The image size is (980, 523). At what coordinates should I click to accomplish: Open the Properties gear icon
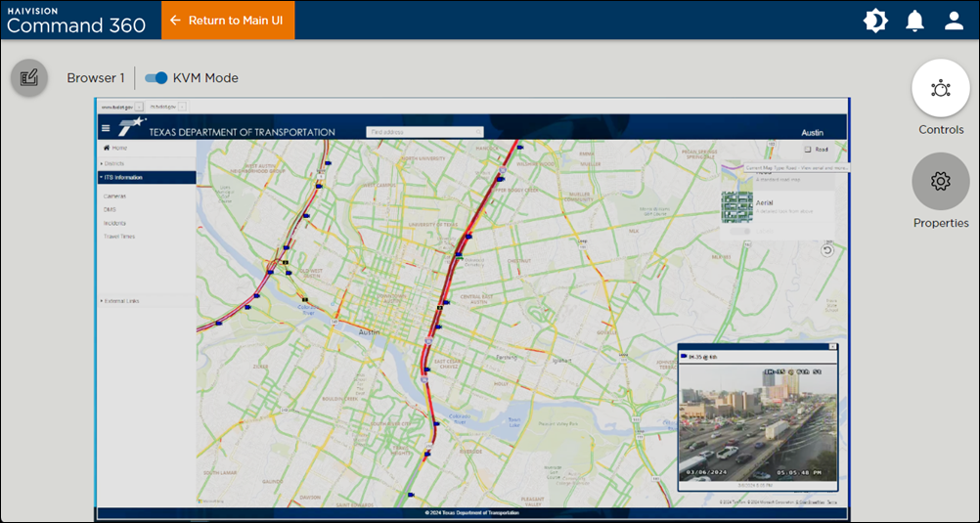click(x=940, y=182)
